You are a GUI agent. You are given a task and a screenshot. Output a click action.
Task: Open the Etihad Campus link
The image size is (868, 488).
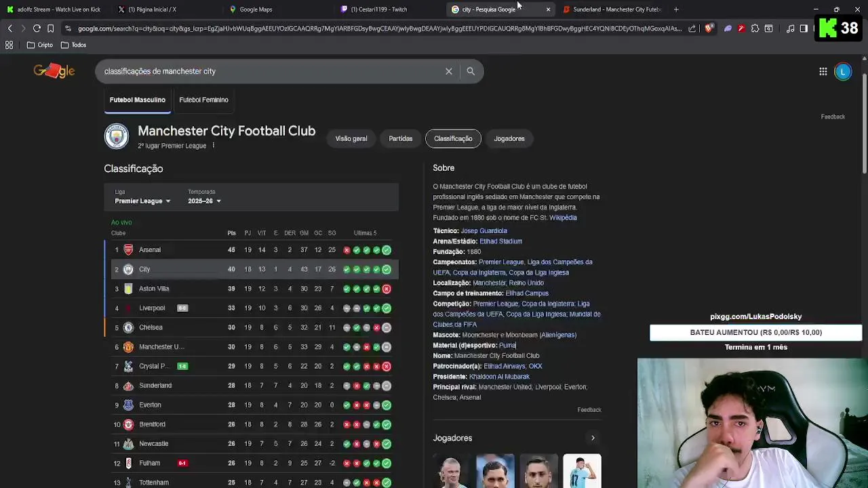tap(527, 293)
